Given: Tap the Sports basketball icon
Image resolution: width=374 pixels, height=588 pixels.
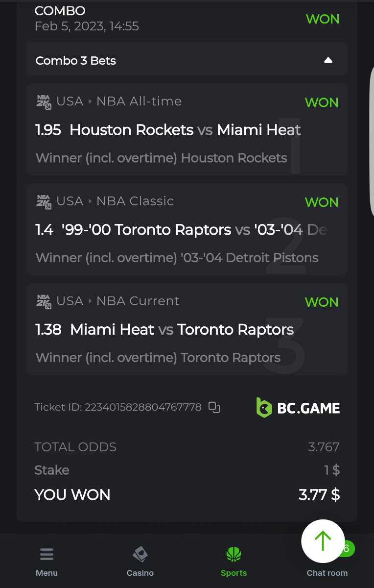Looking at the screenshot, I should 234,554.
